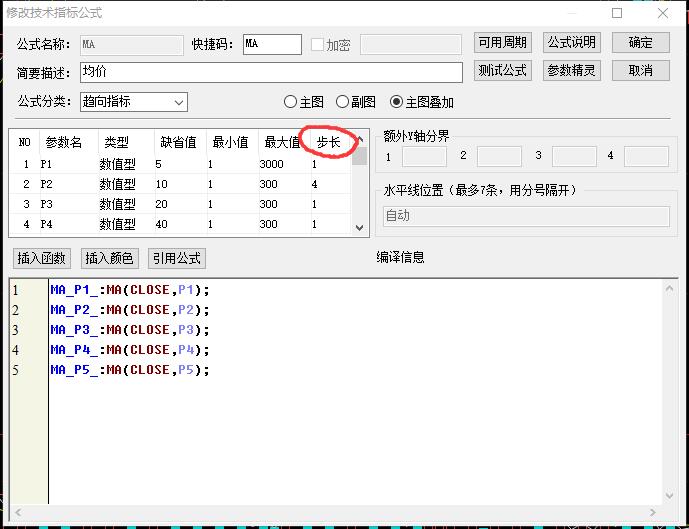Select the 主图 radio option
This screenshot has height=529, width=689.
pyautogui.click(x=290, y=102)
